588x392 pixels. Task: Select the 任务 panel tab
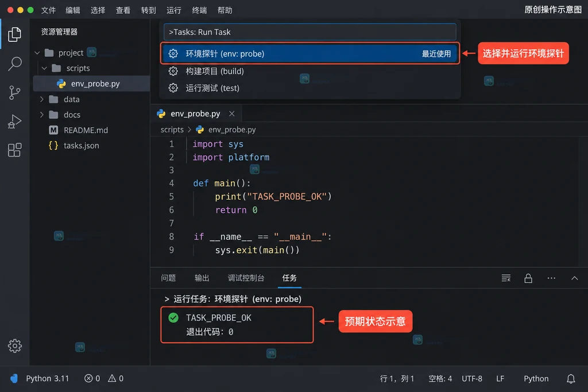[x=289, y=278]
